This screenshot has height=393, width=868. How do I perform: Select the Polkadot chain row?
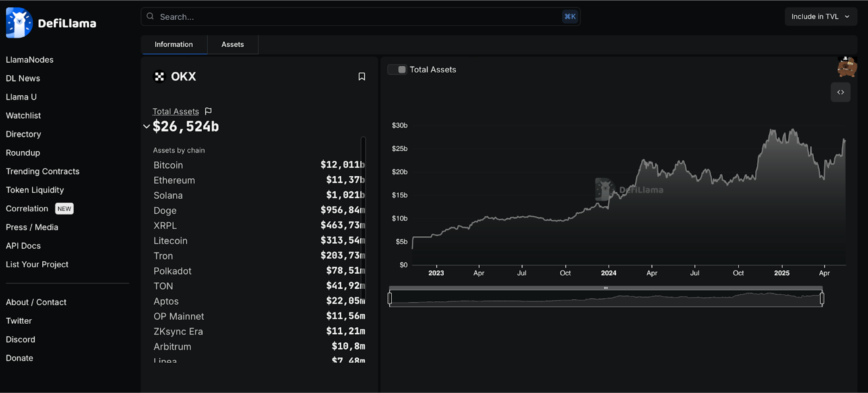click(259, 271)
